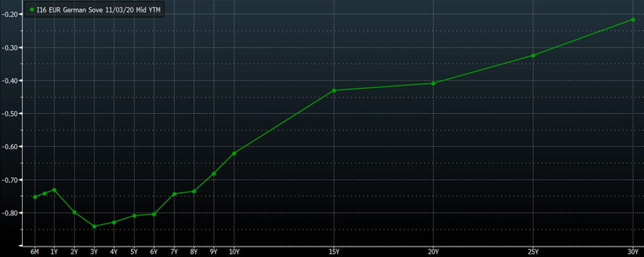Click the 1Y data point on the curve

[x=54, y=190]
